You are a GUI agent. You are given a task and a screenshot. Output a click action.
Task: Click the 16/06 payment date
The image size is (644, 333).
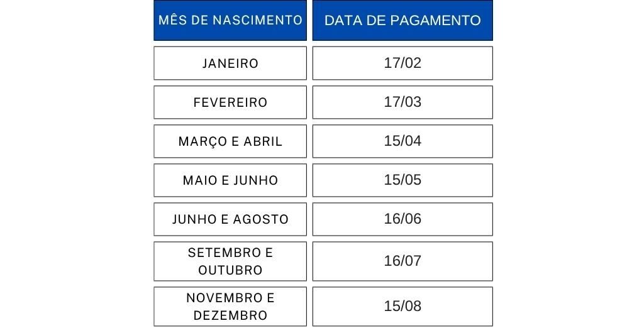click(402, 219)
